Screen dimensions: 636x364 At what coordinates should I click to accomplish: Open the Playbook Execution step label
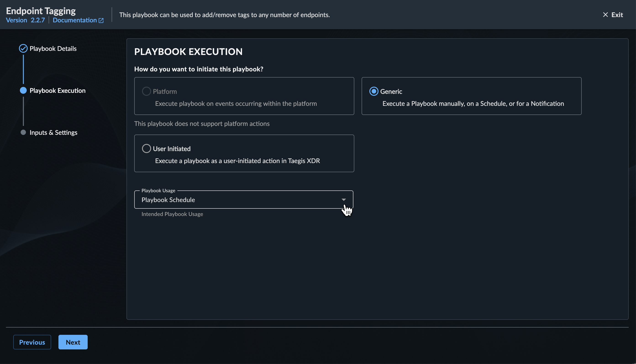(x=58, y=91)
